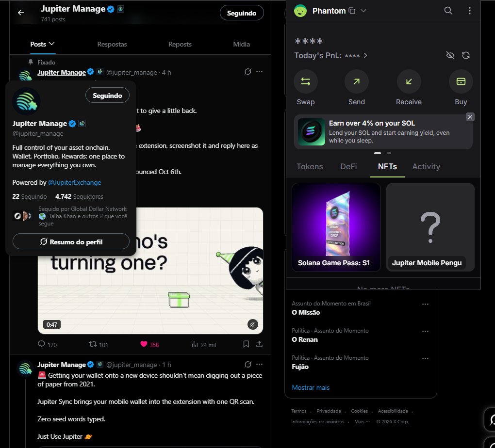
Task: Reply to pinned post with 170 replies
Action: (x=47, y=345)
